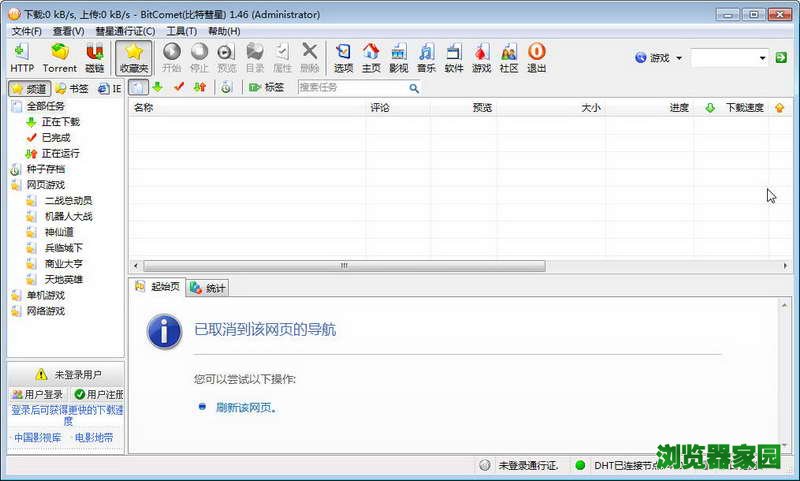Open 选项 options from toolbar
The width and height of the screenshot is (800, 481).
(x=343, y=57)
